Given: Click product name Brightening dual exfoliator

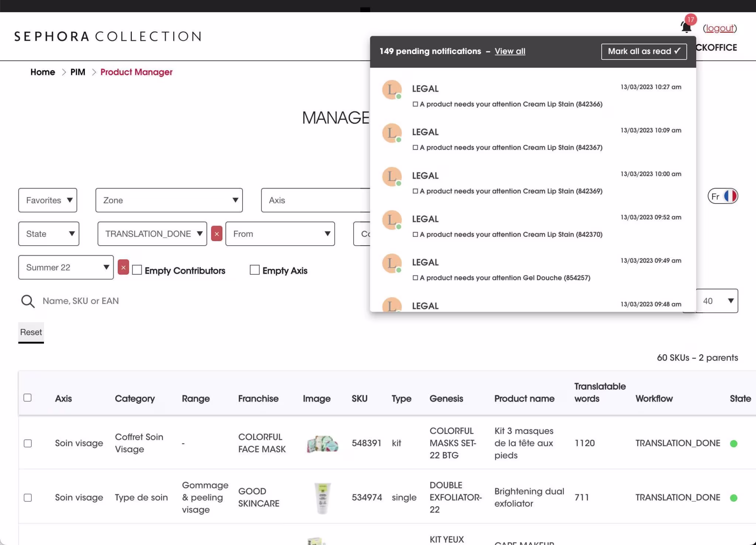Looking at the screenshot, I should (x=529, y=497).
